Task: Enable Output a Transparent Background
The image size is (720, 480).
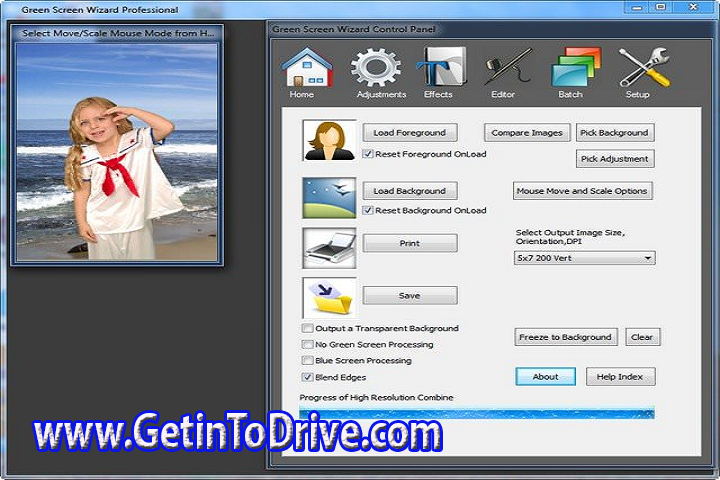Action: [x=307, y=328]
